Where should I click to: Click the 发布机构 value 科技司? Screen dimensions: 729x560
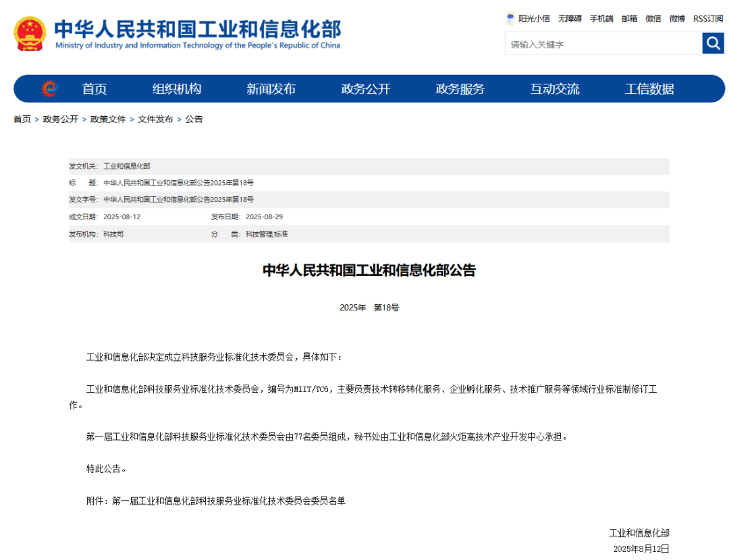[x=113, y=233]
